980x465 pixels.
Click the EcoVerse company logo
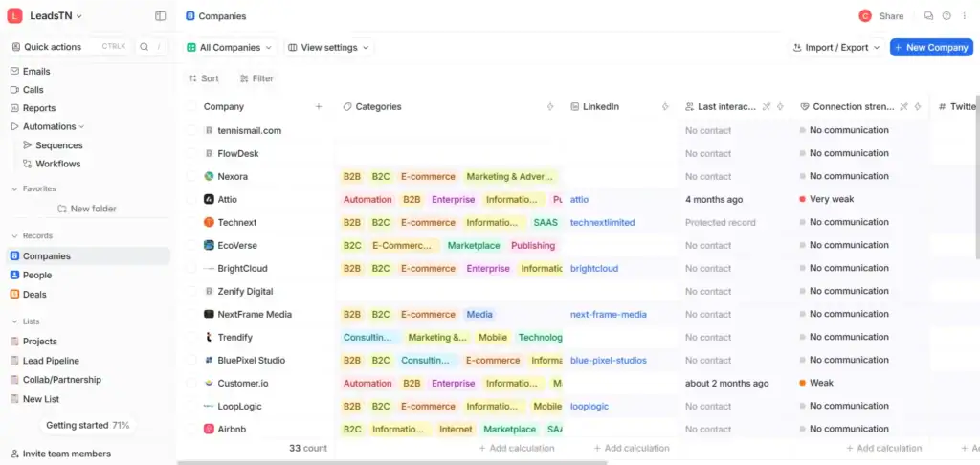pos(210,246)
